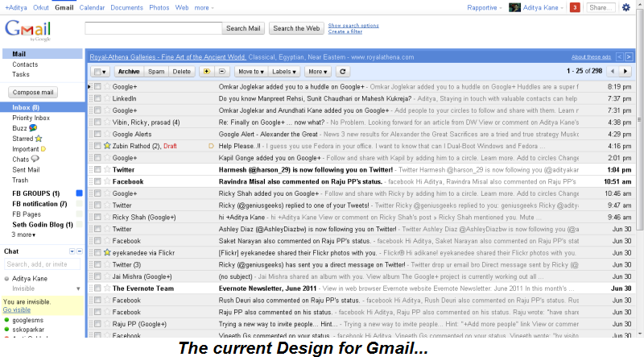644x357 pixels.
Task: Click the Starred star icon in sidebar
Action: tap(39, 139)
